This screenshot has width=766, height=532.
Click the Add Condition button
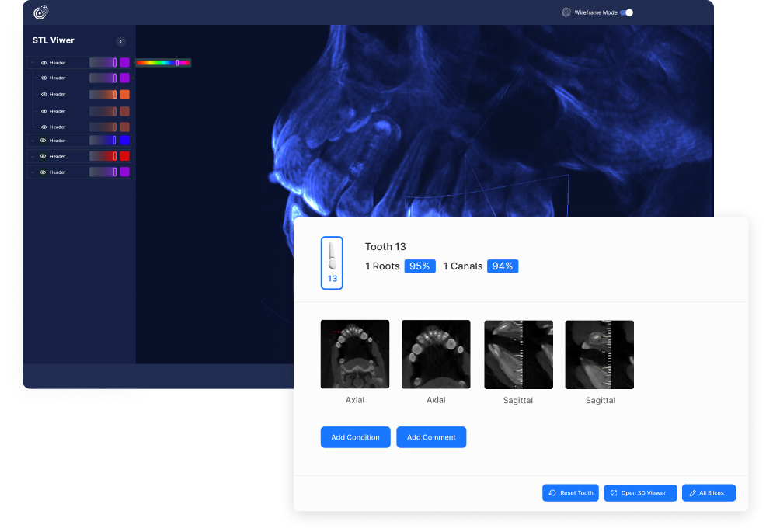coord(355,437)
